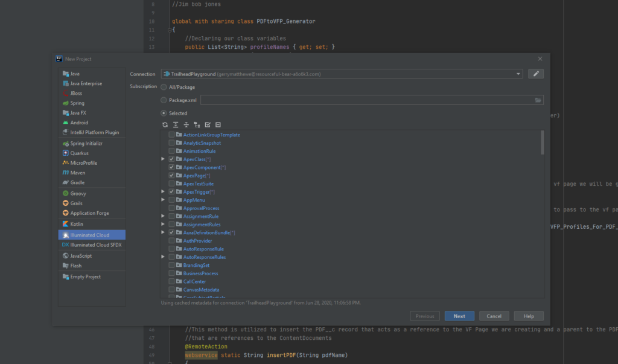Check the ApexTestSuite metadata type
618x364 pixels.
pyautogui.click(x=171, y=184)
